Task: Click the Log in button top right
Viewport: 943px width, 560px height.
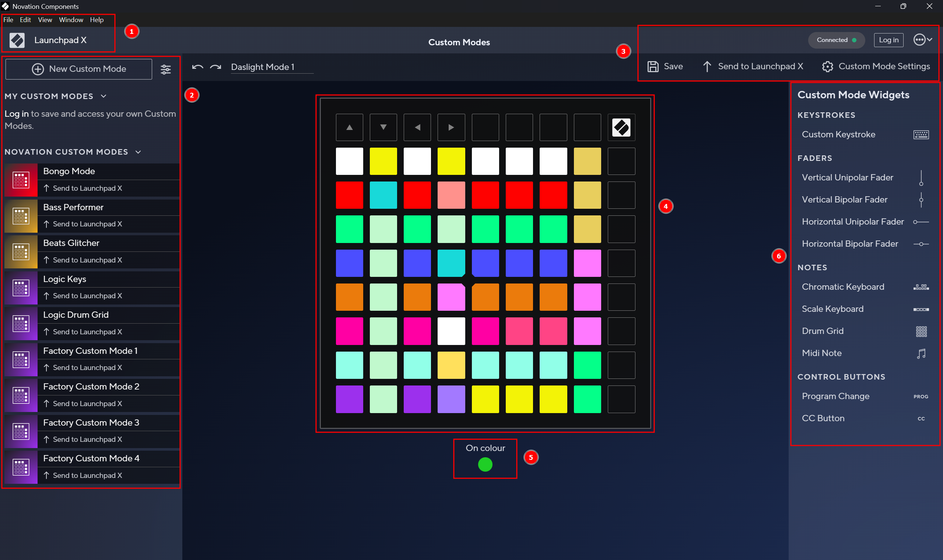Action: coord(888,40)
